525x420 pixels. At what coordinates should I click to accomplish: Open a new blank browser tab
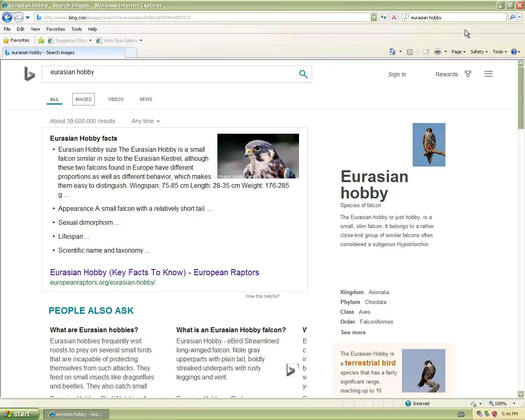point(131,52)
